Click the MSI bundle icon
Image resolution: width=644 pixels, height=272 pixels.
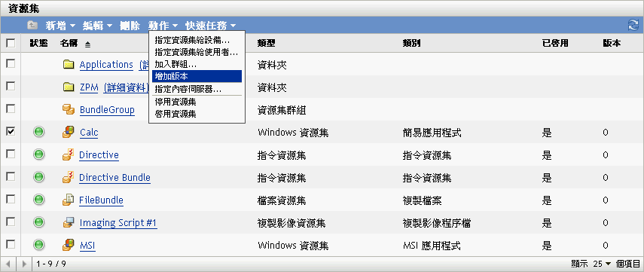[x=69, y=246]
